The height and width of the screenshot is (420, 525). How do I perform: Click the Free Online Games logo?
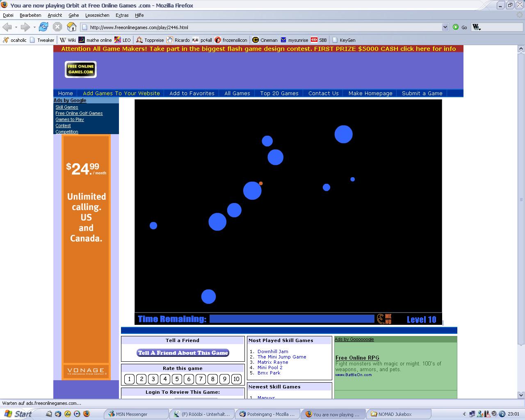click(x=80, y=69)
